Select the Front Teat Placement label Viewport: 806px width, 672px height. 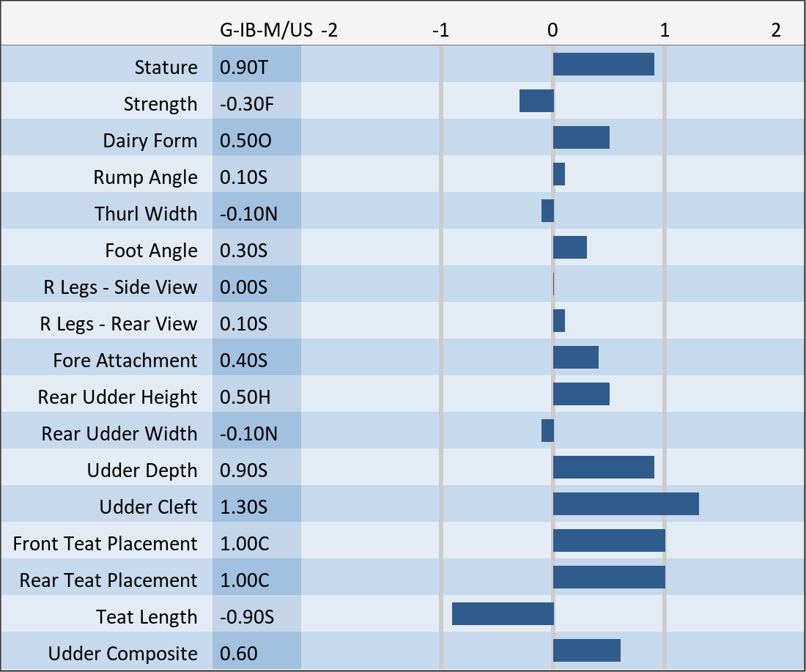coord(105,544)
